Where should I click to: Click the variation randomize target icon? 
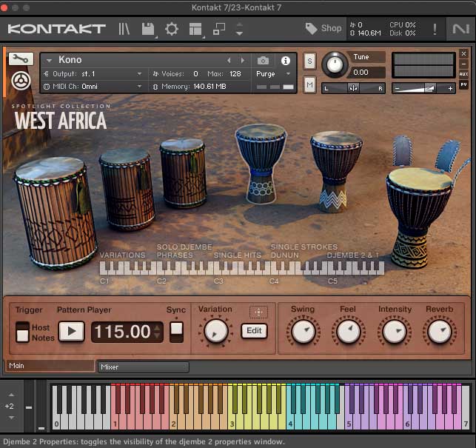[258, 312]
